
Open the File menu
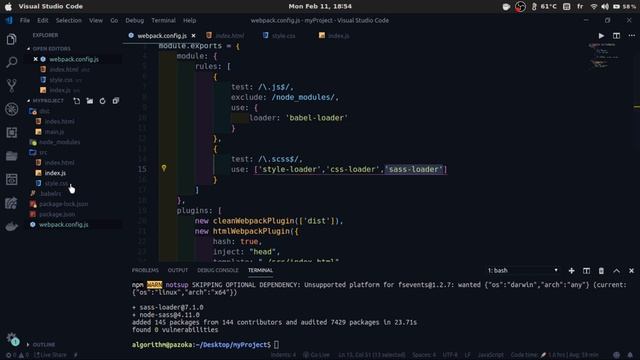(25, 20)
